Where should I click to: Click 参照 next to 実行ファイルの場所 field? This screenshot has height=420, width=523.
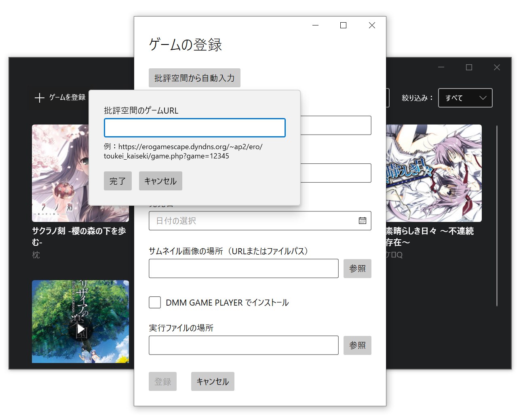[357, 345]
